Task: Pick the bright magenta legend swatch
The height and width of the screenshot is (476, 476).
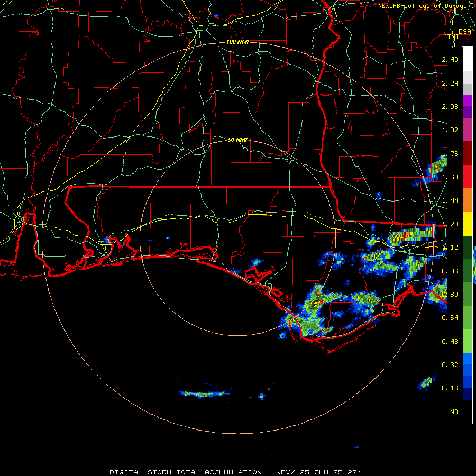Action: 467,100
